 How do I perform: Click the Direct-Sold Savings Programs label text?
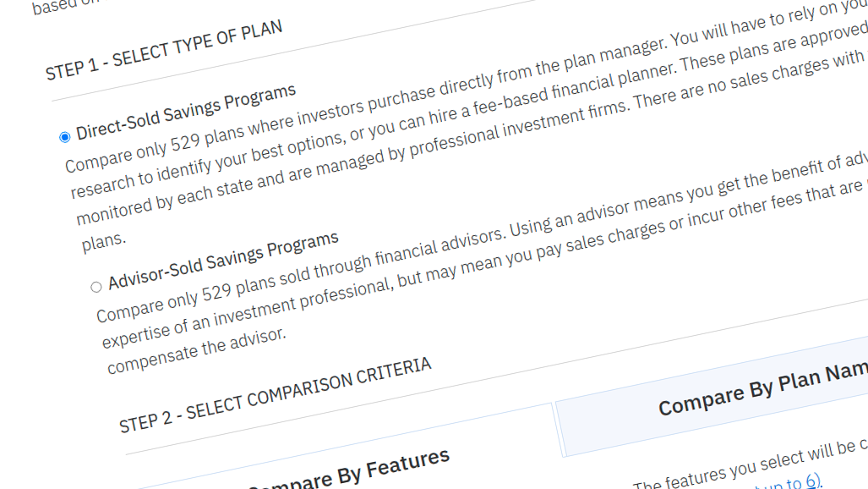click(186, 112)
